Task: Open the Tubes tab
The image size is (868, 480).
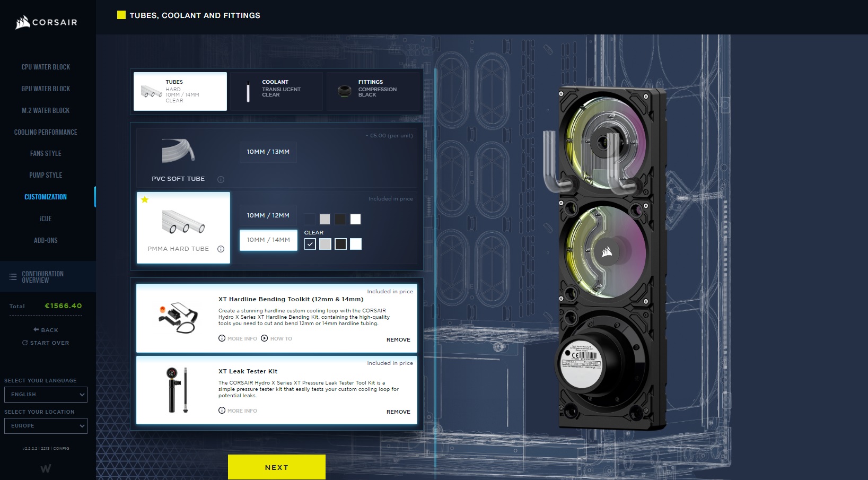Action: [x=180, y=91]
